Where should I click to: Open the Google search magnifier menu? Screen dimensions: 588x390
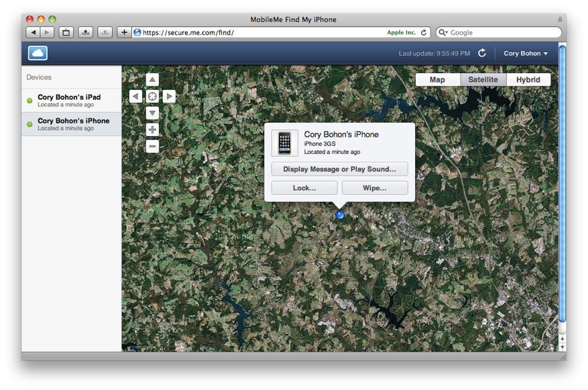[x=443, y=33]
